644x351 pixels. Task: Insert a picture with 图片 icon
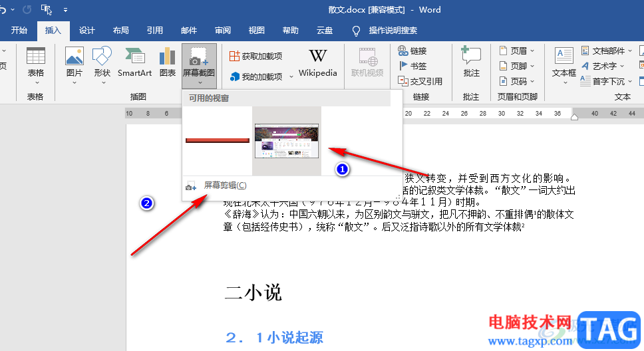(x=75, y=57)
